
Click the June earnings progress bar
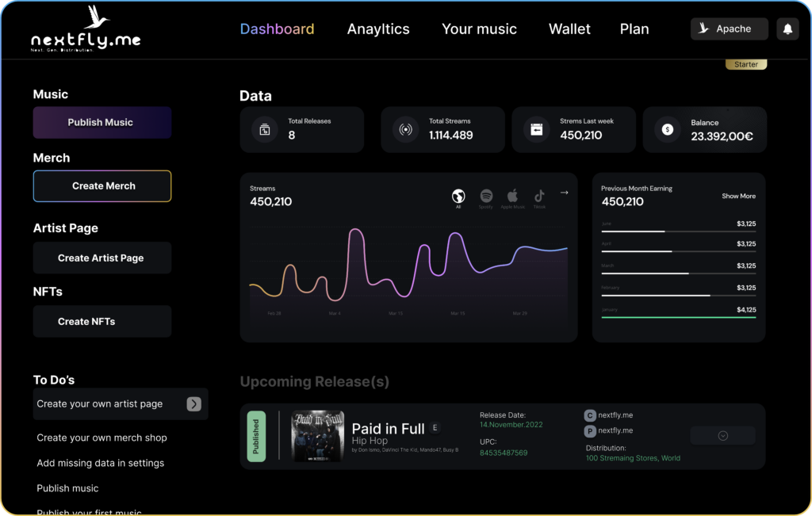(679, 231)
